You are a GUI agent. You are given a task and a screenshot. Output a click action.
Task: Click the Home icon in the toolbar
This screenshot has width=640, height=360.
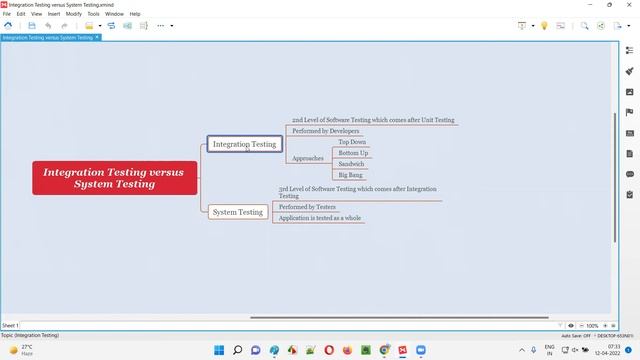tap(8, 26)
